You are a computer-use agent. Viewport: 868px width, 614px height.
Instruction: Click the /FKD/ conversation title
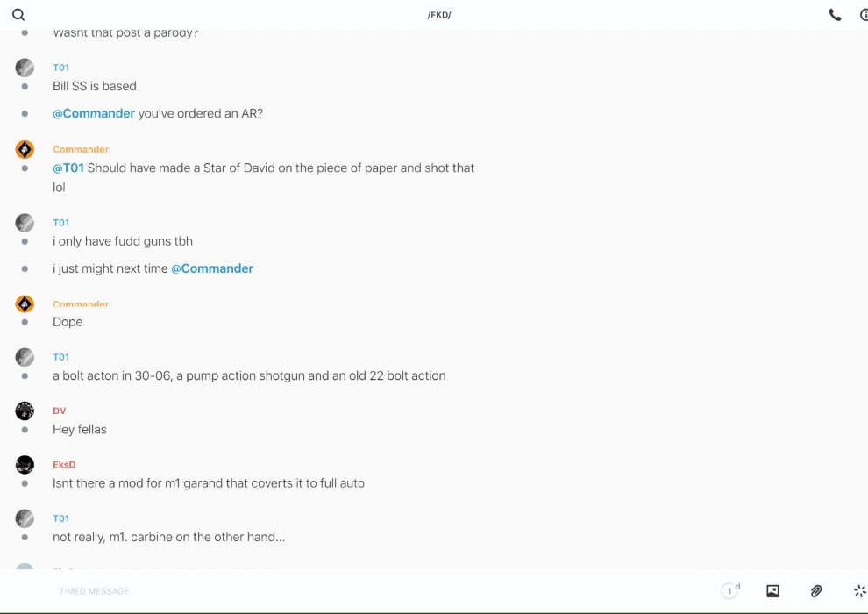[439, 15]
